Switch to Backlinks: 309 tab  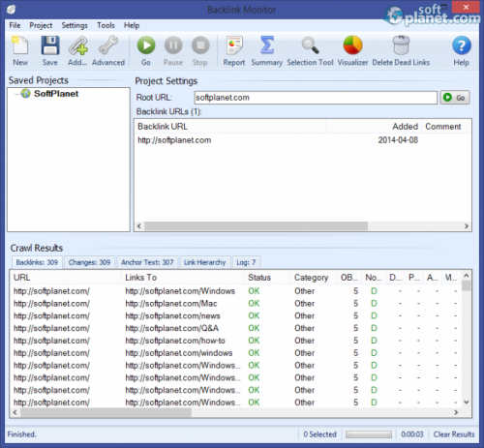coord(37,262)
